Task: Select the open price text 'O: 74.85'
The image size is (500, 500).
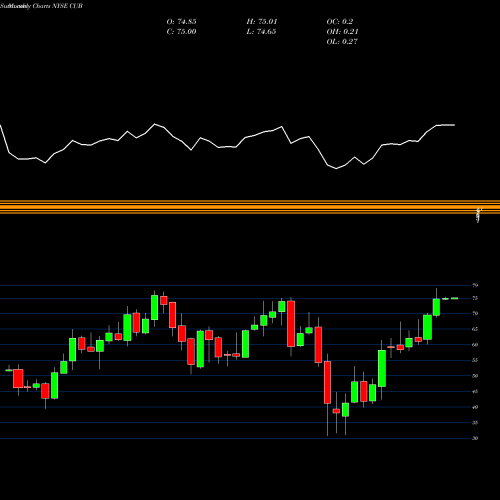Action: tap(181, 22)
